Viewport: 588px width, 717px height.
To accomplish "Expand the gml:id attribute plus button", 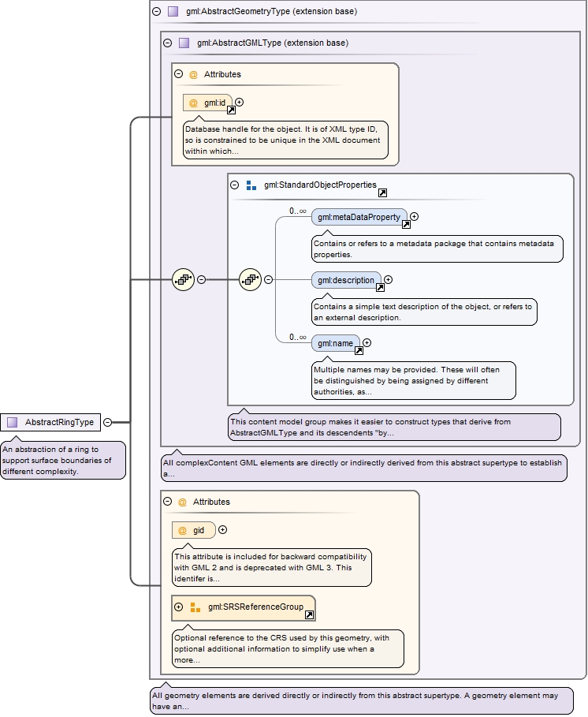I will click(240, 102).
